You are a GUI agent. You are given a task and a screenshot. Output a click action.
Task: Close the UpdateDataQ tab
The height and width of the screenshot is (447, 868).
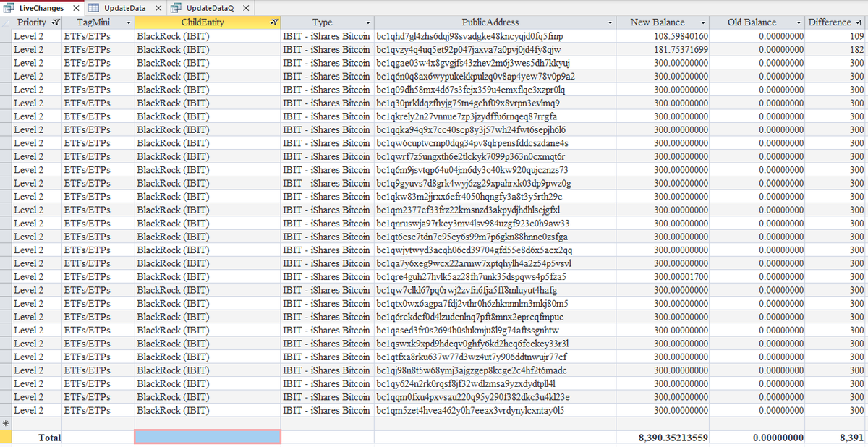tap(246, 8)
